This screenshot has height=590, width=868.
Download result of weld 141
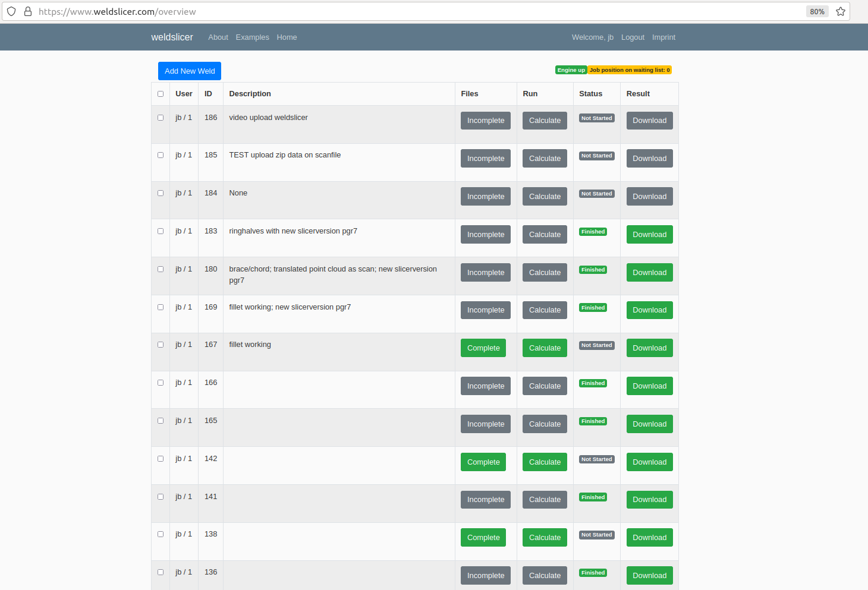[x=649, y=500]
